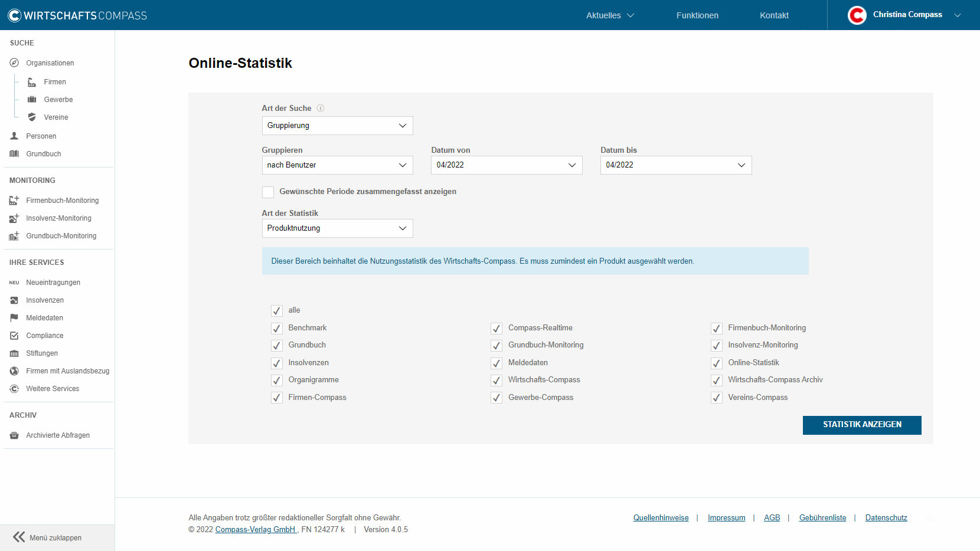980x551 pixels.
Task: Open the Impressum footer link
Action: (726, 518)
